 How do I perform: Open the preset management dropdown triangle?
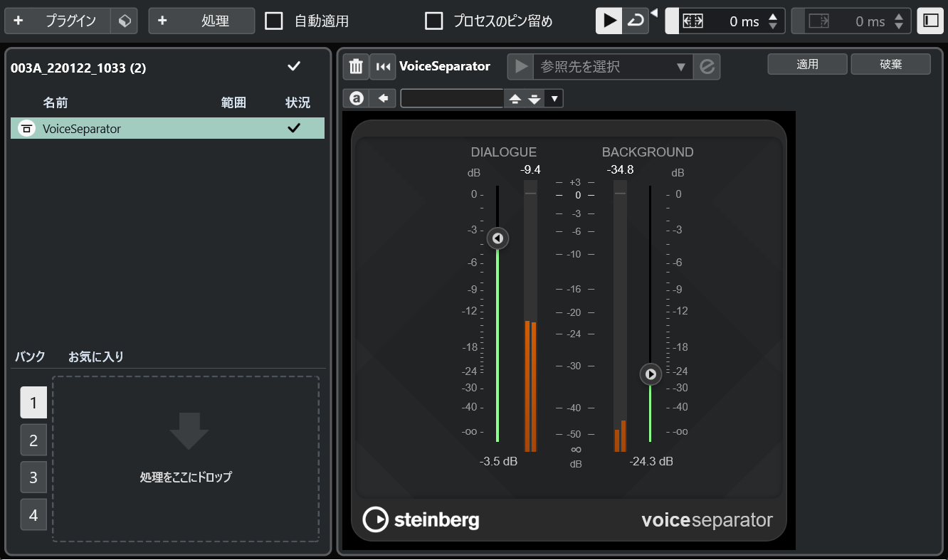554,98
